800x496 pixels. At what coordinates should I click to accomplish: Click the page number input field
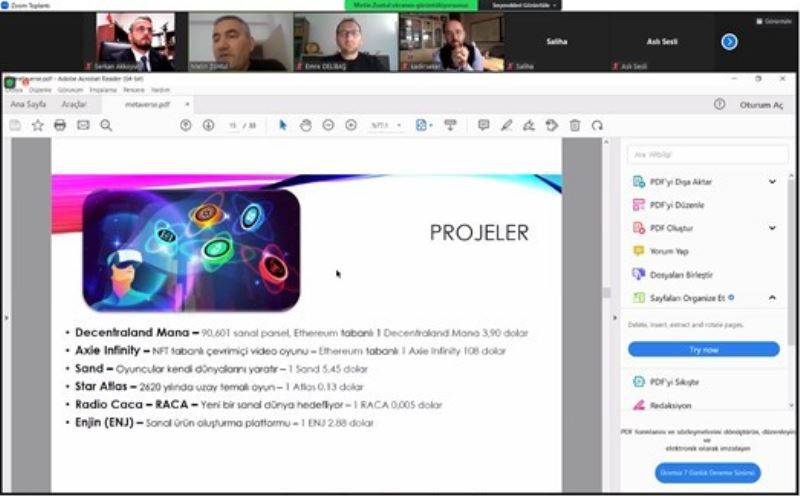[x=232, y=126]
